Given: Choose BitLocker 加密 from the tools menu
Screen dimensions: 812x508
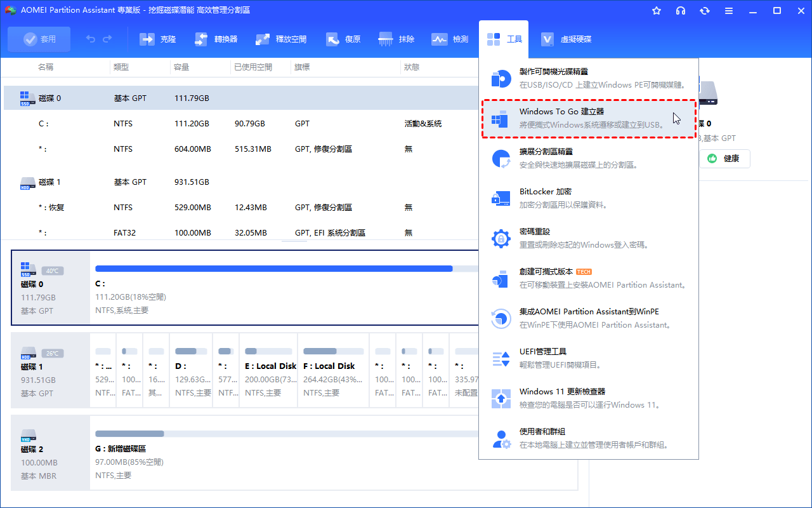Looking at the screenshot, I should coord(589,198).
